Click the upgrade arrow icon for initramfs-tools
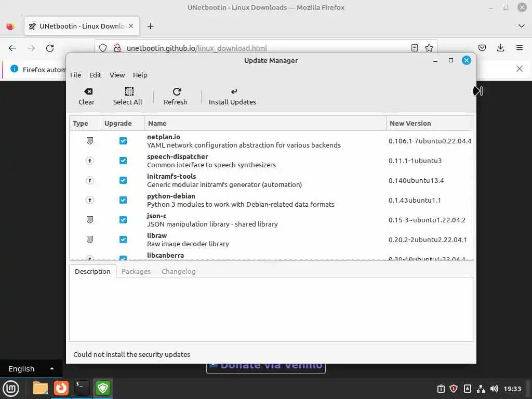 89,180
